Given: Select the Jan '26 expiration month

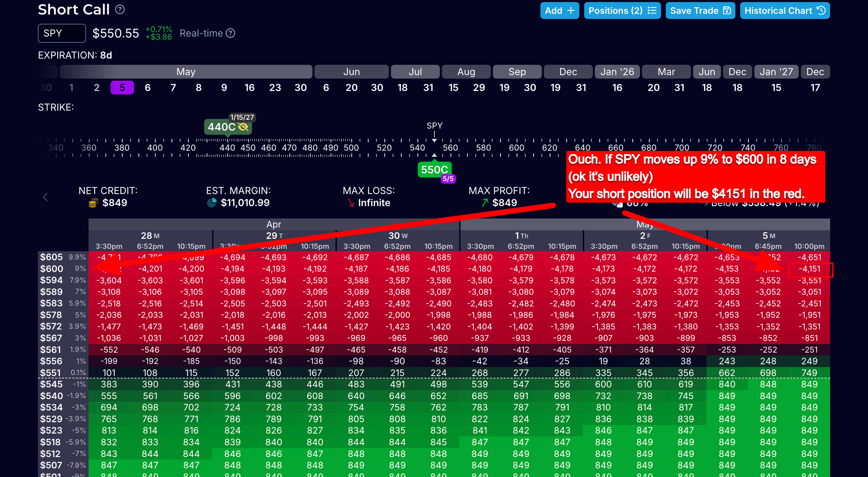Looking at the screenshot, I should click(617, 72).
